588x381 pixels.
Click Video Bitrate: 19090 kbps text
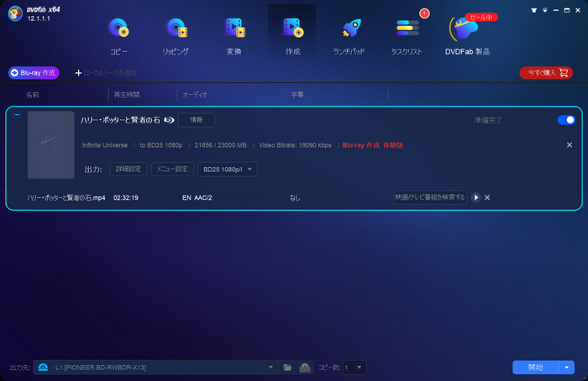coord(295,145)
